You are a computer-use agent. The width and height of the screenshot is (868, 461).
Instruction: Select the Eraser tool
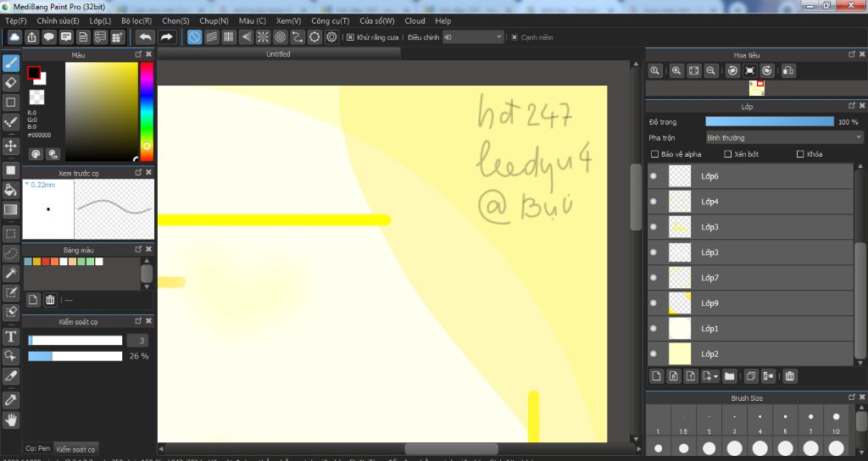(x=10, y=83)
